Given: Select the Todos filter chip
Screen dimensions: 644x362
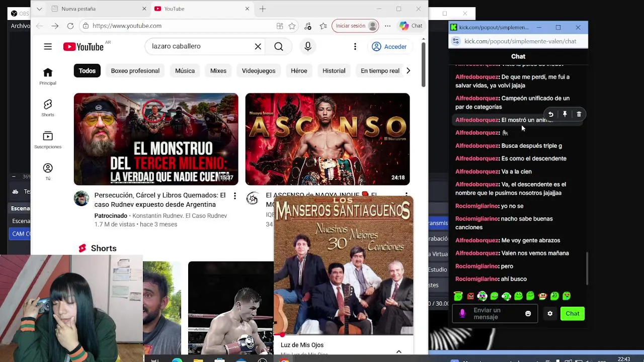Looking at the screenshot, I should pos(87,71).
